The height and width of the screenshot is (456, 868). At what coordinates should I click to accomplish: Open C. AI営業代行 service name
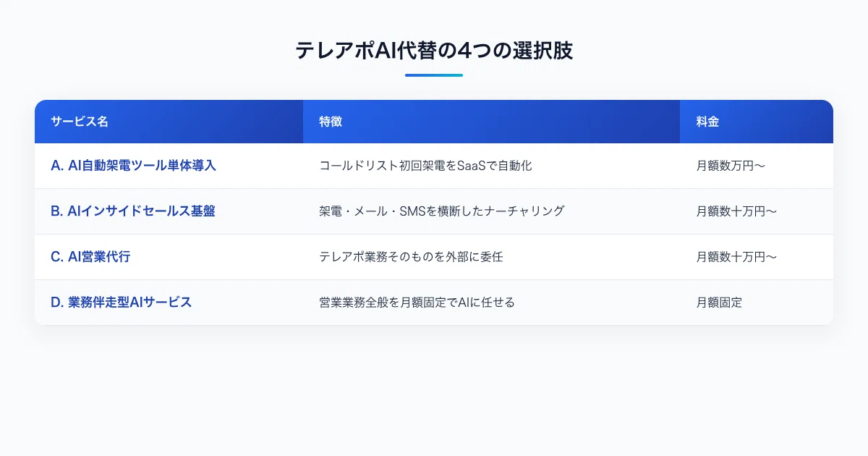coord(90,257)
